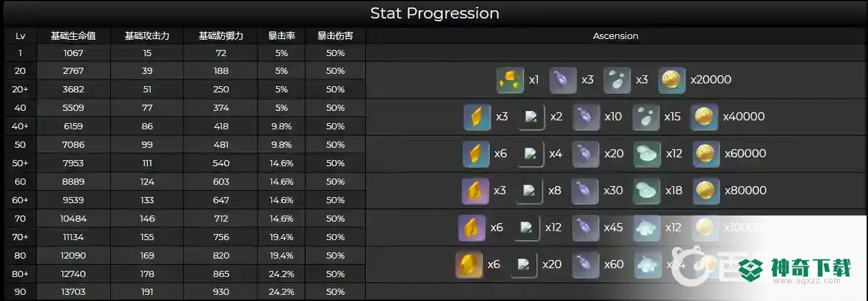Click the Stat Progression title
868x301 pixels.
point(434,13)
